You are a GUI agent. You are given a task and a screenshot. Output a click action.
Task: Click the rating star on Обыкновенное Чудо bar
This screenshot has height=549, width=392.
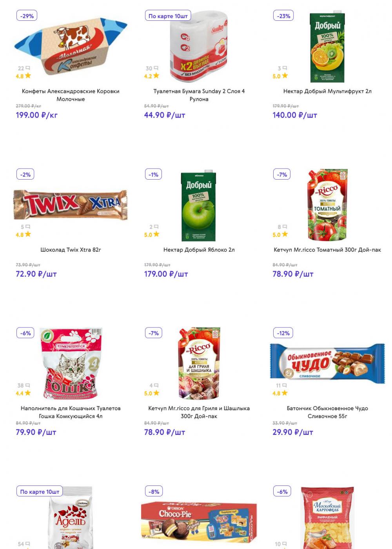285,393
